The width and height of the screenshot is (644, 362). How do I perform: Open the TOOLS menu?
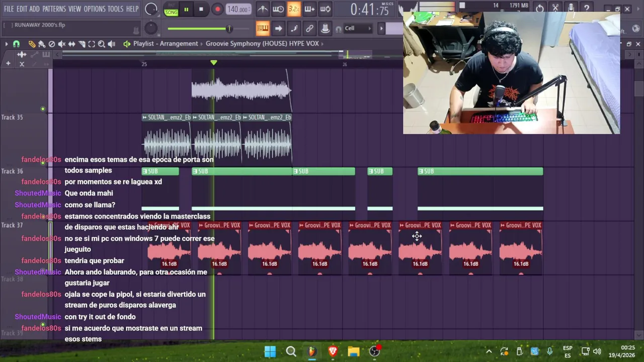(x=115, y=9)
